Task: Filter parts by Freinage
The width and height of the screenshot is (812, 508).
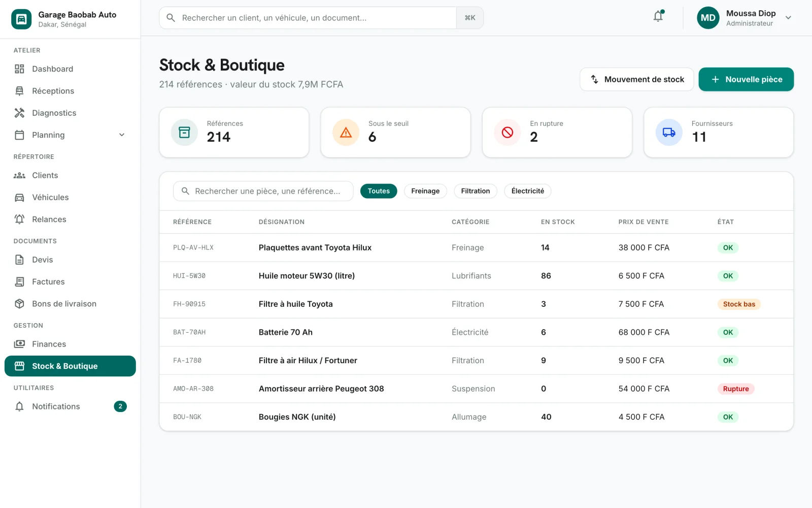Action: [425, 191]
